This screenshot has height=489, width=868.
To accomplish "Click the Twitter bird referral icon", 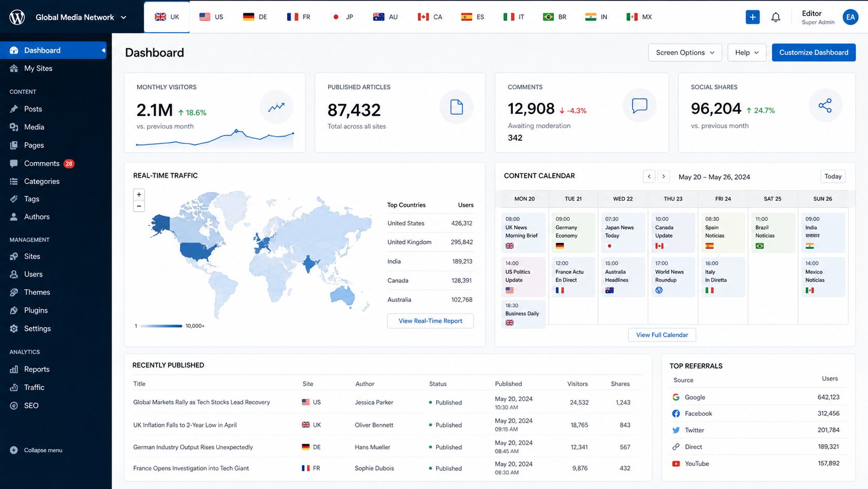I will tap(676, 430).
